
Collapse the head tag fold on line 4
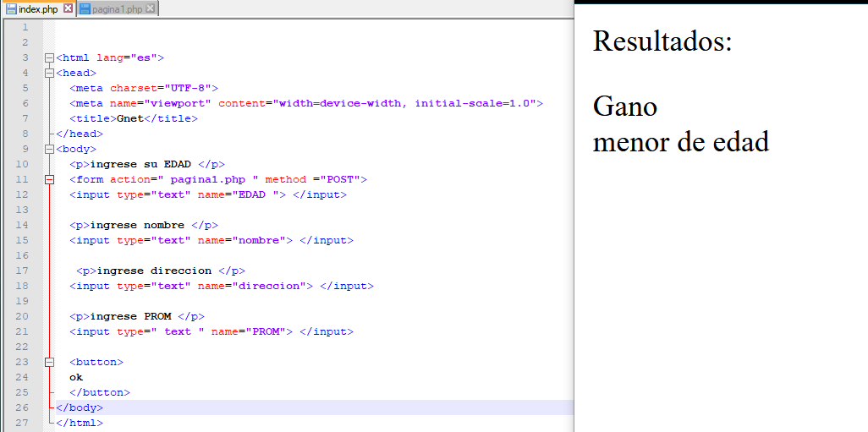click(50, 73)
